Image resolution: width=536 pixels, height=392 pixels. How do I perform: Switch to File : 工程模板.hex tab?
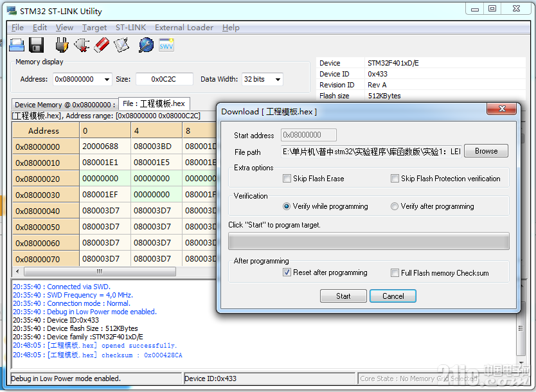click(x=154, y=103)
